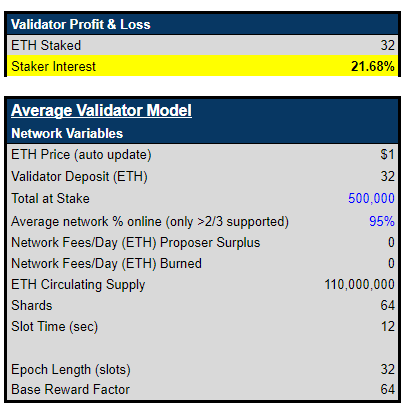406x409 pixels.
Task: Open the Average Validator Model link
Action: pyautogui.click(x=101, y=110)
